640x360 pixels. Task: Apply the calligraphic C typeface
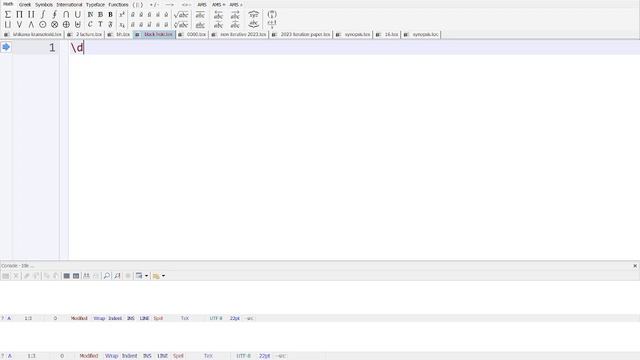point(90,24)
